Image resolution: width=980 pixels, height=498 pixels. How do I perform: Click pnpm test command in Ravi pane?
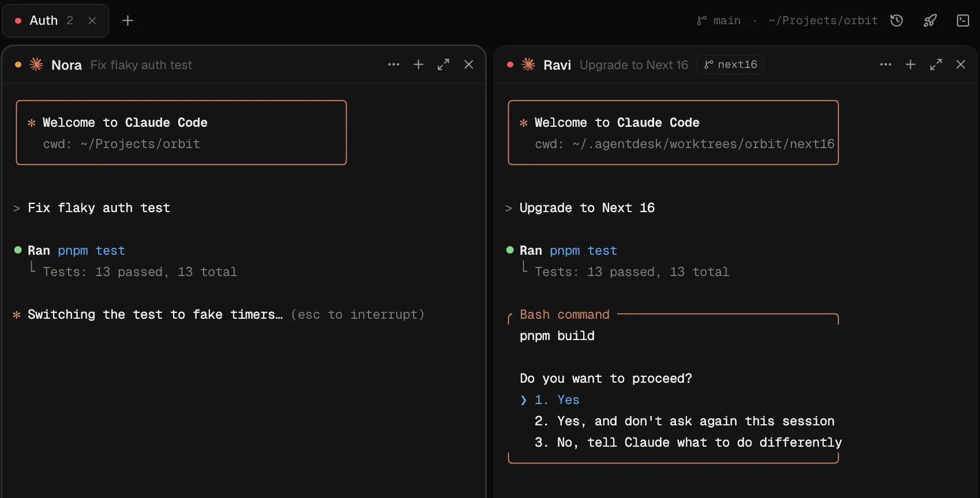pyautogui.click(x=583, y=251)
